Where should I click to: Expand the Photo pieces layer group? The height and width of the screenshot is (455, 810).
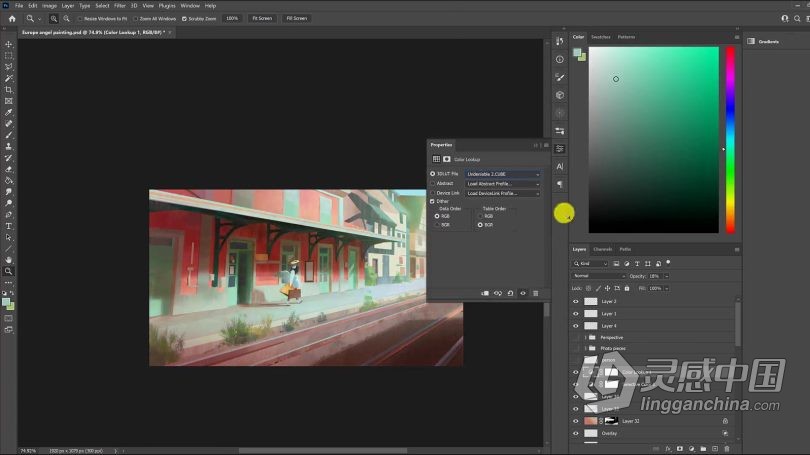[585, 349]
